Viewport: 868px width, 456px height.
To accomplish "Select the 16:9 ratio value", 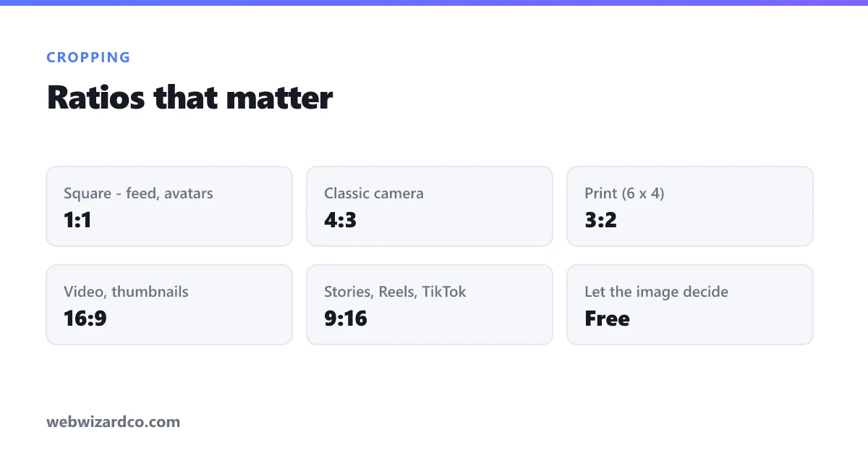I will pos(85,318).
